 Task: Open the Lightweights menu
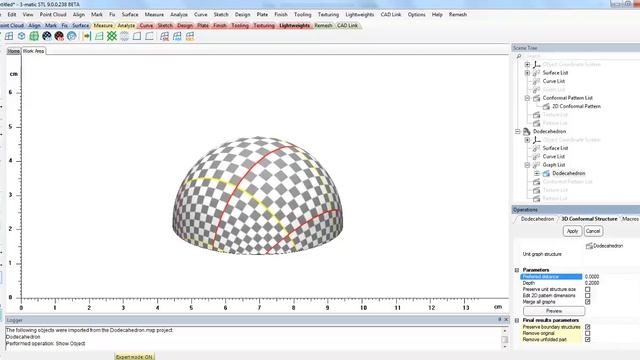[x=359, y=14]
